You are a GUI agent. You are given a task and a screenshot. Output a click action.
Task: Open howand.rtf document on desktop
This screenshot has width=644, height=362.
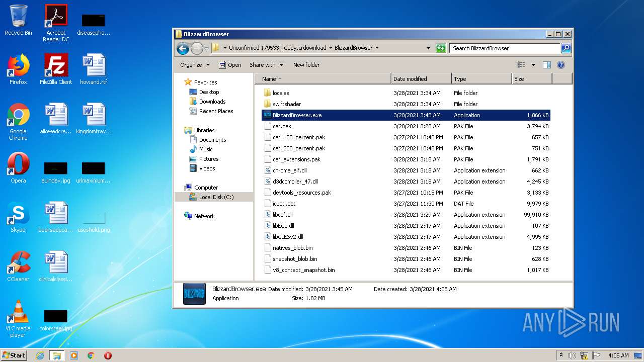click(94, 69)
